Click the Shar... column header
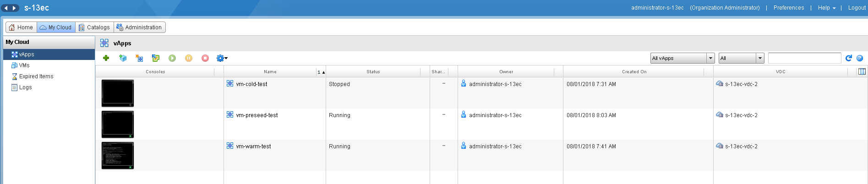 coord(438,71)
